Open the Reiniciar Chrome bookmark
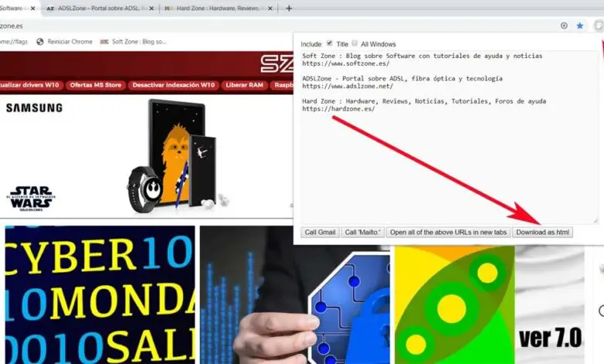 pyautogui.click(x=64, y=42)
